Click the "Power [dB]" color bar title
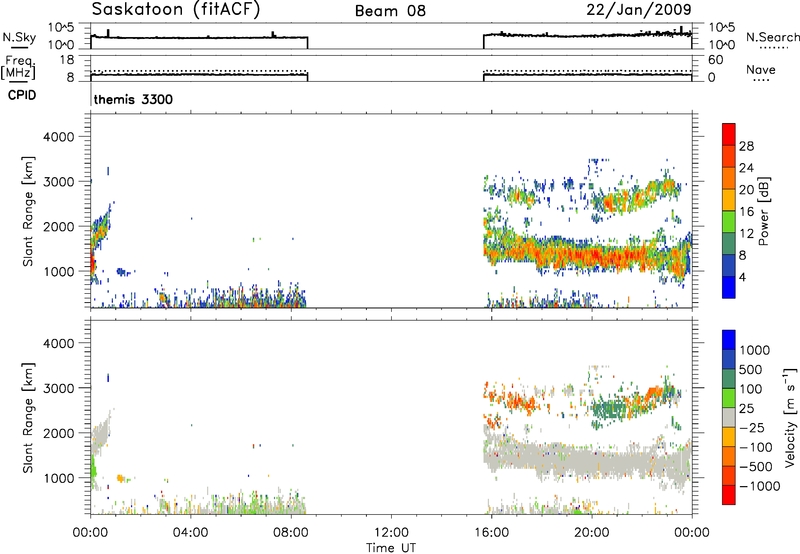Image resolution: width=800 pixels, height=554 pixels. (763, 211)
